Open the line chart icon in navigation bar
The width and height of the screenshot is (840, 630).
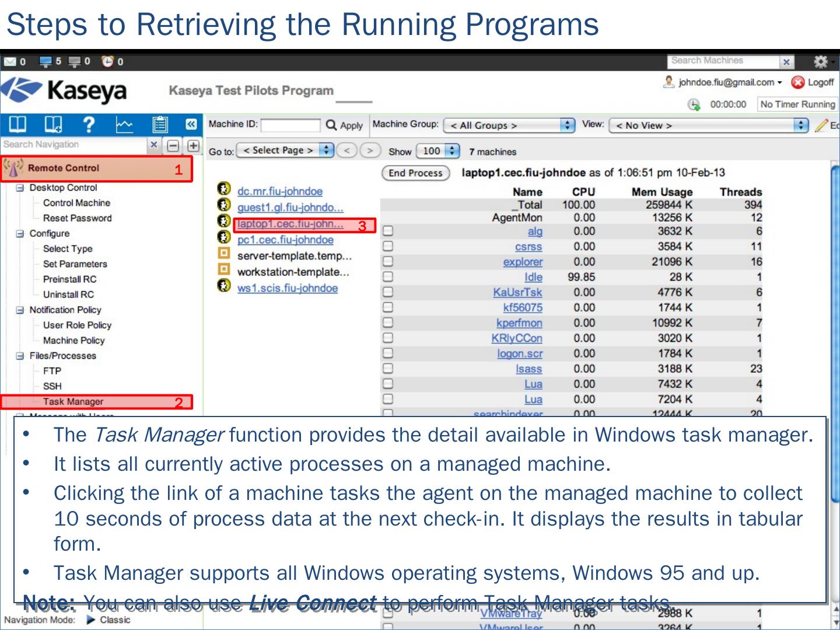tap(124, 124)
